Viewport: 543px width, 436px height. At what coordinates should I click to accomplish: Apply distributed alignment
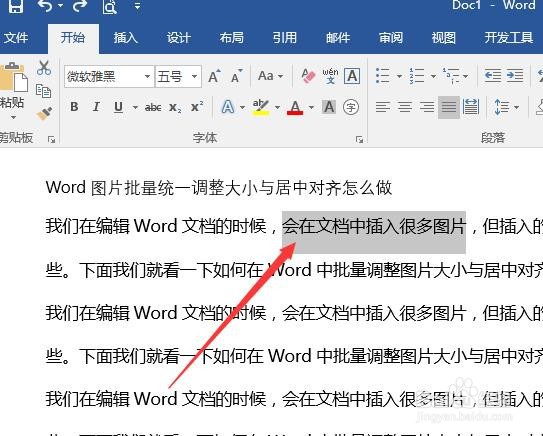(471, 107)
